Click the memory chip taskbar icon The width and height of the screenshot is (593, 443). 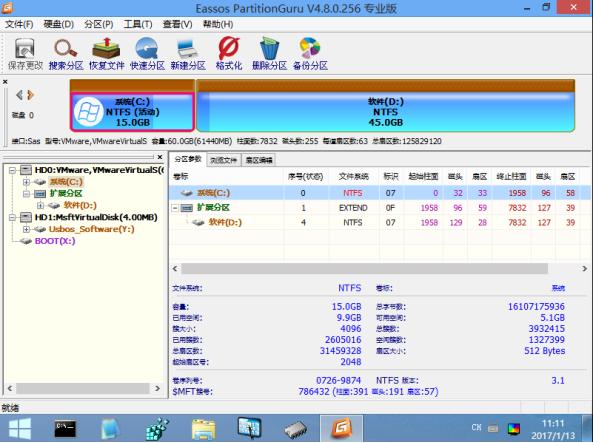[295, 429]
